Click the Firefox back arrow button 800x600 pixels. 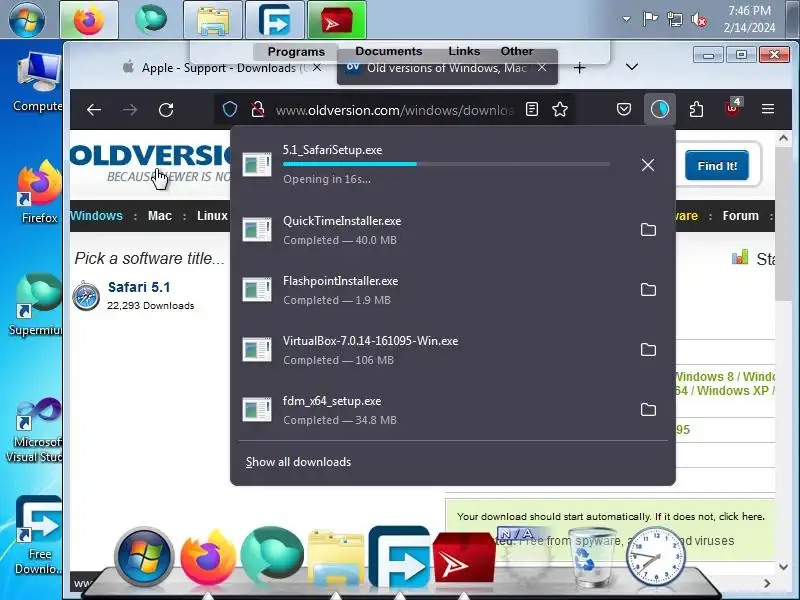94,110
